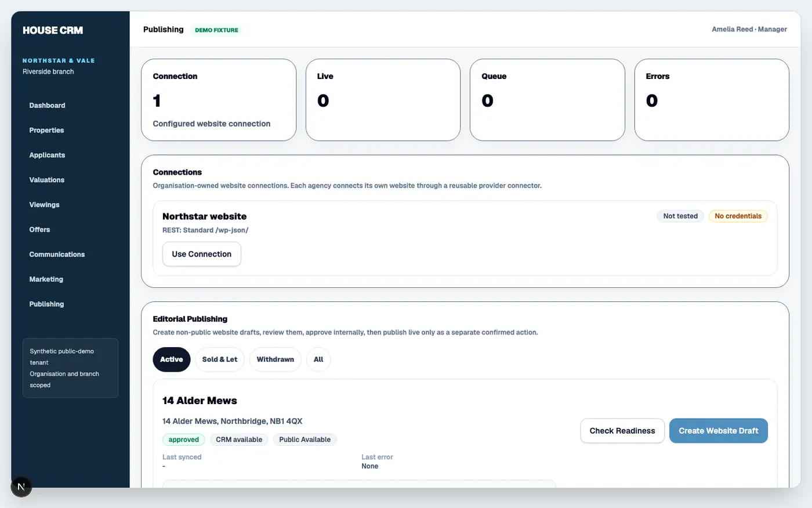Click the REST: Standard /wp-json/ text
812x508 pixels.
pos(205,230)
